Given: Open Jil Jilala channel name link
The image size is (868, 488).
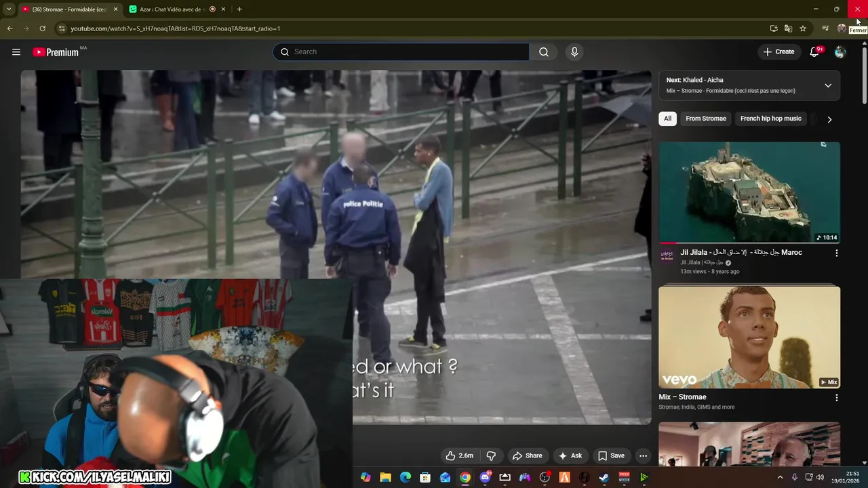Looking at the screenshot, I should pos(701,262).
